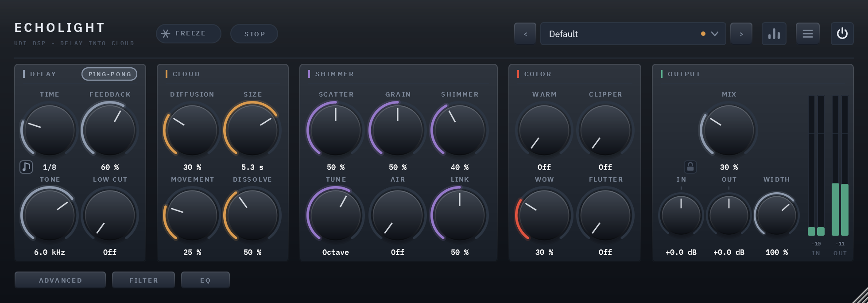Image resolution: width=868 pixels, height=303 pixels.
Task: Toggle tempo sync note icon beside Time
Action: [x=26, y=167]
